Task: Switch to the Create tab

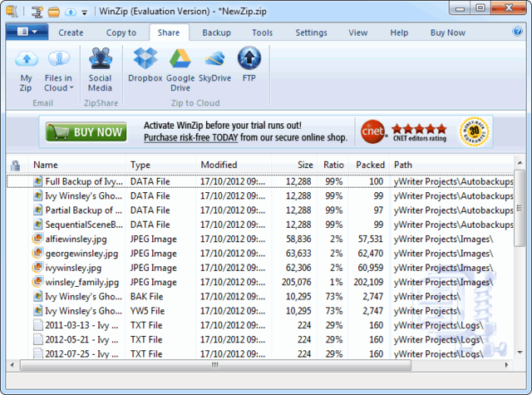Action: pos(71,32)
